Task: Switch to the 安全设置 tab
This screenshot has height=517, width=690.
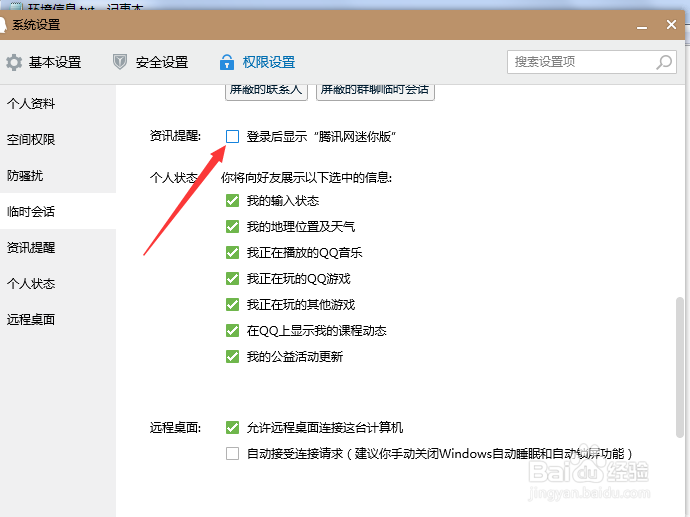Action: (150, 62)
